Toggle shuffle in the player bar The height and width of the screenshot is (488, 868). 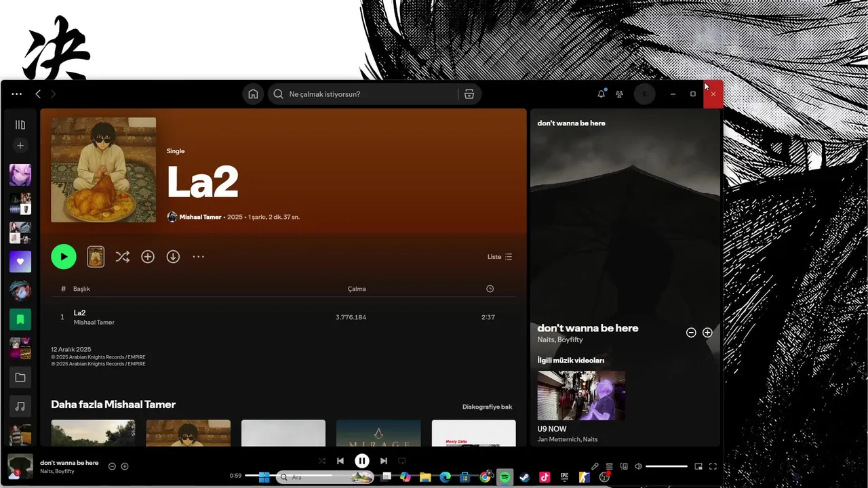[x=322, y=461]
